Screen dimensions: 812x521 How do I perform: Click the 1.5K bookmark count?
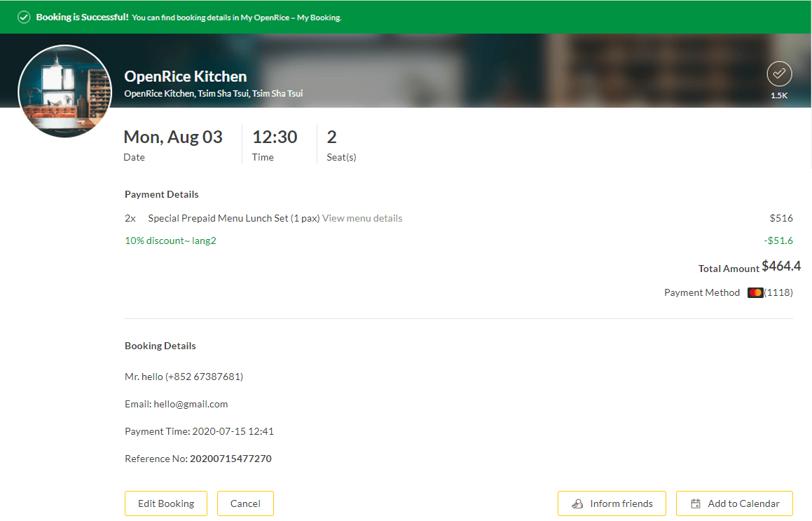779,95
